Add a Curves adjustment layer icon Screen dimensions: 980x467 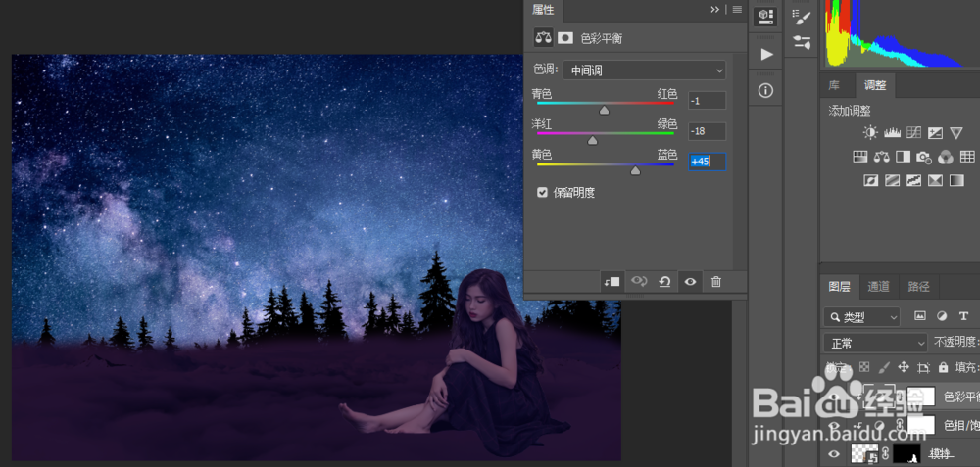tap(913, 132)
